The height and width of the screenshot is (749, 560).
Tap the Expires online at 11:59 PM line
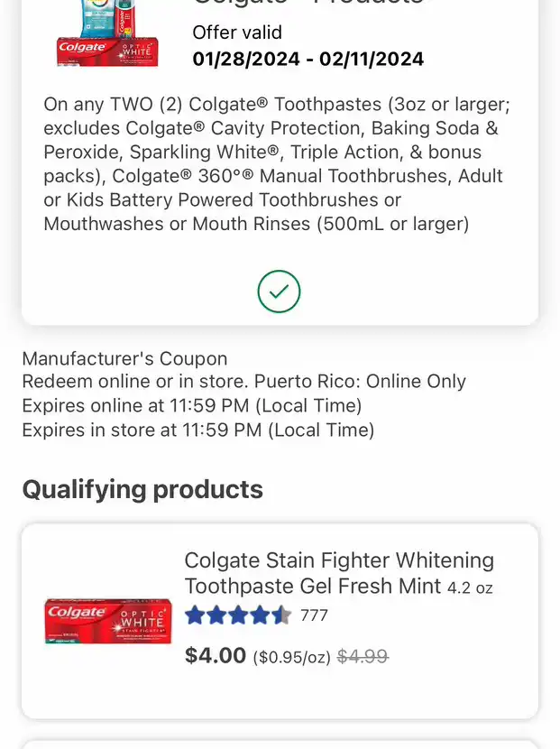point(192,405)
